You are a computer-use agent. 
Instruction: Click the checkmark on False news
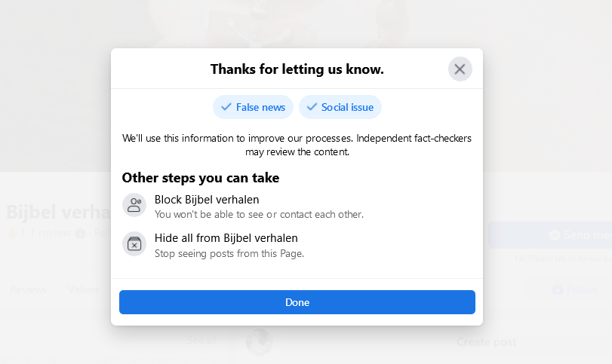coord(226,107)
